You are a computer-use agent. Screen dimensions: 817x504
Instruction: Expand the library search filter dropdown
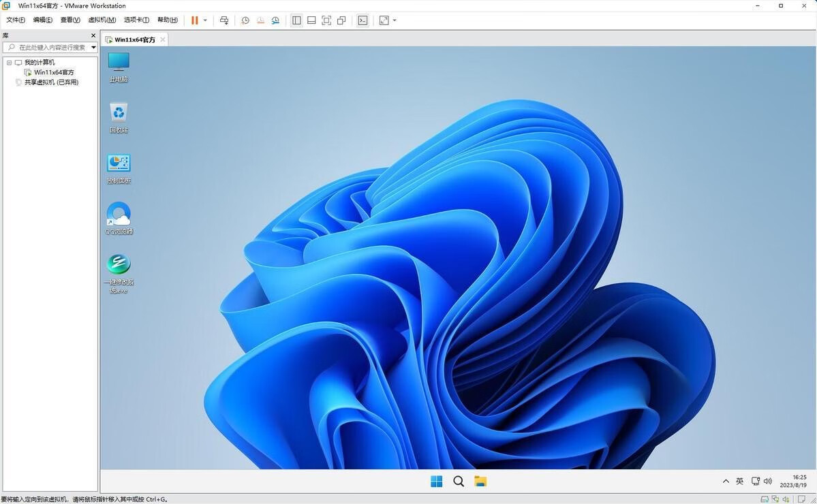point(93,48)
